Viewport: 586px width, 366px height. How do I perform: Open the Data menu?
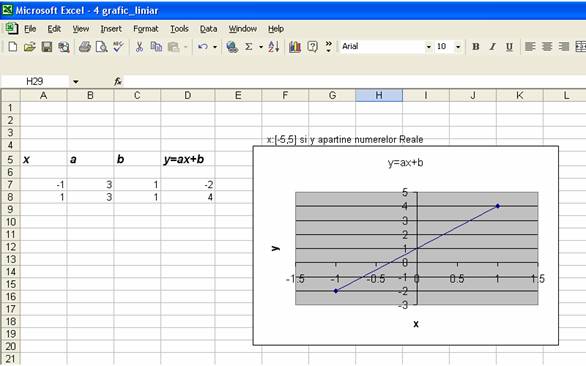coord(208,29)
